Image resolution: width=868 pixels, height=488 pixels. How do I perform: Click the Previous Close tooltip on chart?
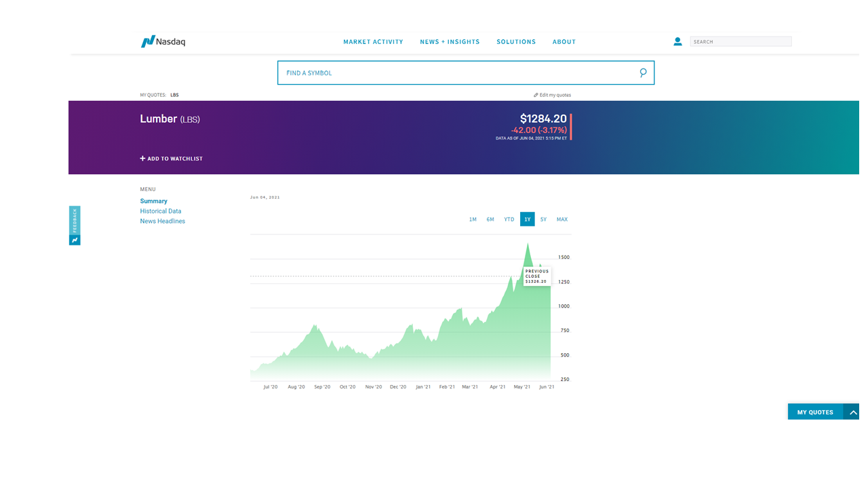coord(537,276)
